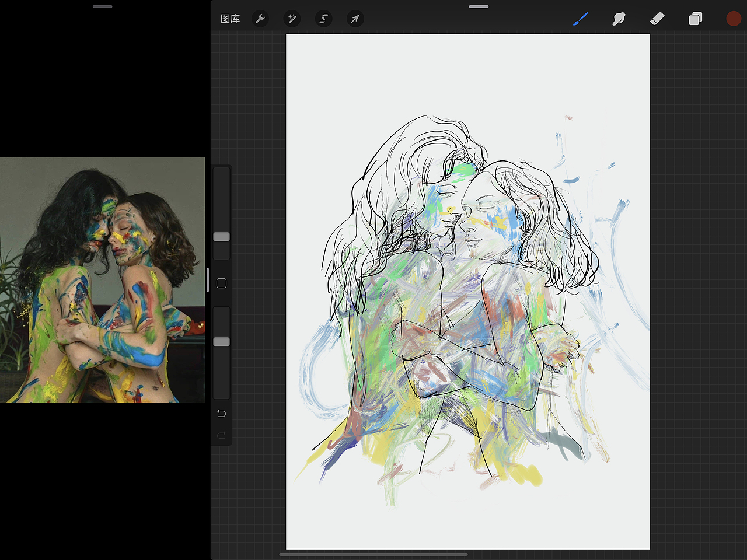Image resolution: width=747 pixels, height=560 pixels.
Task: Select the Transform arrow tool
Action: click(x=355, y=19)
